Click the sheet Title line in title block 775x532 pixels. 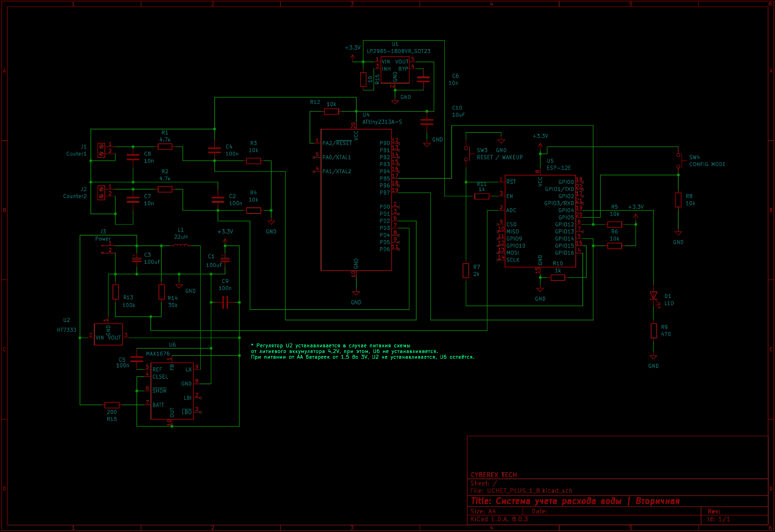pos(575,501)
